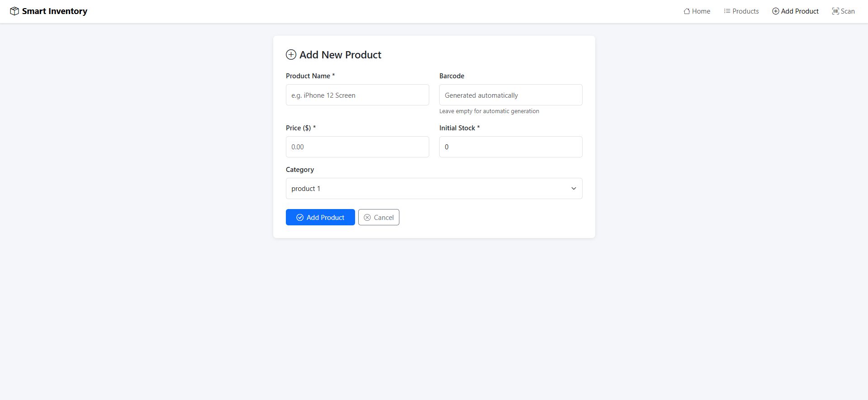The image size is (868, 400).
Task: Click the Smart Inventory box logo icon
Action: (x=14, y=11)
